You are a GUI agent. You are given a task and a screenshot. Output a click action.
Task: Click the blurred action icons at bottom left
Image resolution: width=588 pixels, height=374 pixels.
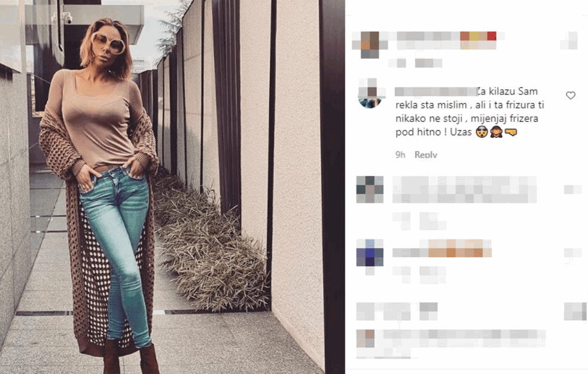coord(397,311)
